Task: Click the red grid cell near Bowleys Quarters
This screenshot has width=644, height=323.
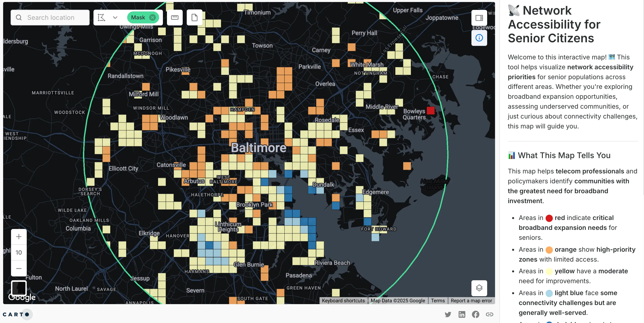Action: click(431, 111)
